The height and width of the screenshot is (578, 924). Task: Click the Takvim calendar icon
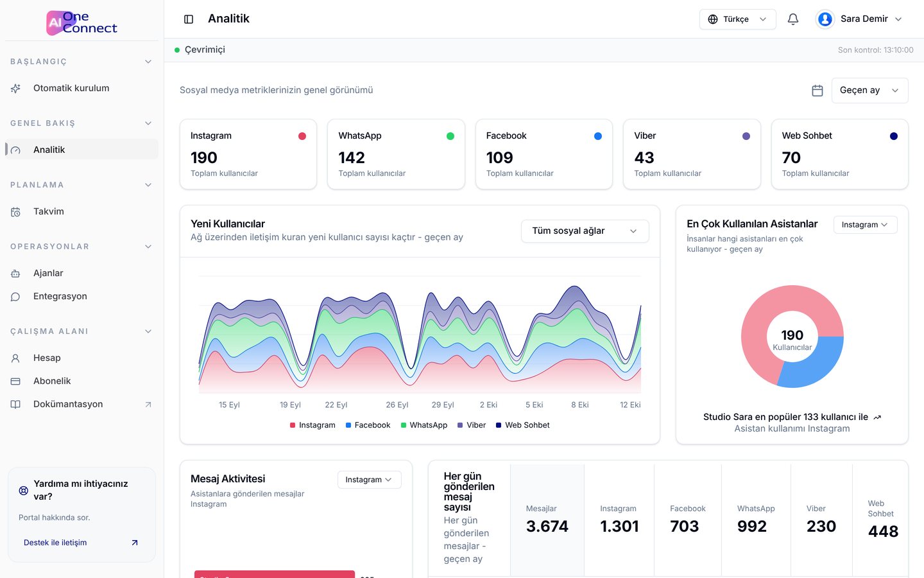click(x=16, y=212)
